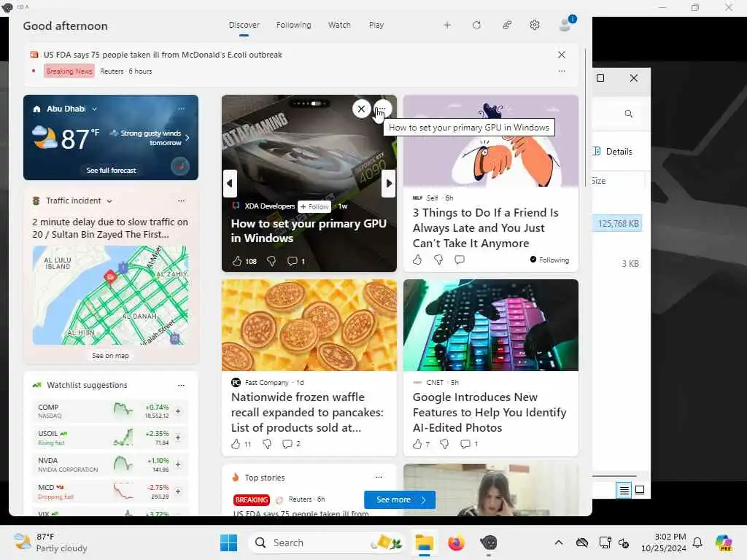Open the strong gusty winds alert chevron
The image size is (747, 560).
[x=187, y=138]
